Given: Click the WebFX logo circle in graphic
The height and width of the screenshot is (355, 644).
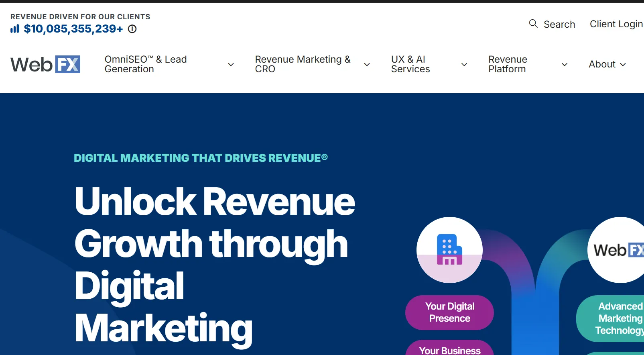Looking at the screenshot, I should (x=616, y=250).
